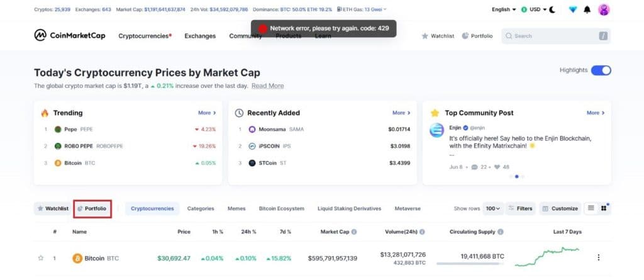Open the user profile avatar
644x280 pixels.
pyautogui.click(x=604, y=9)
